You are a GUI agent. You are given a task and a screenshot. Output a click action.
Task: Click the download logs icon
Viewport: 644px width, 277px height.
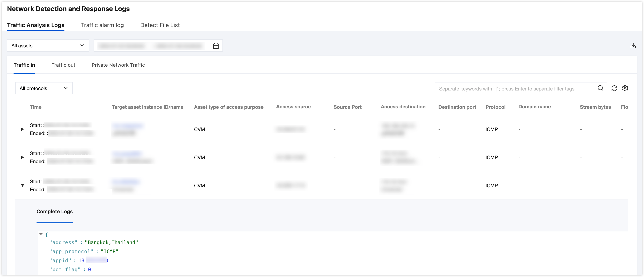[x=633, y=46]
